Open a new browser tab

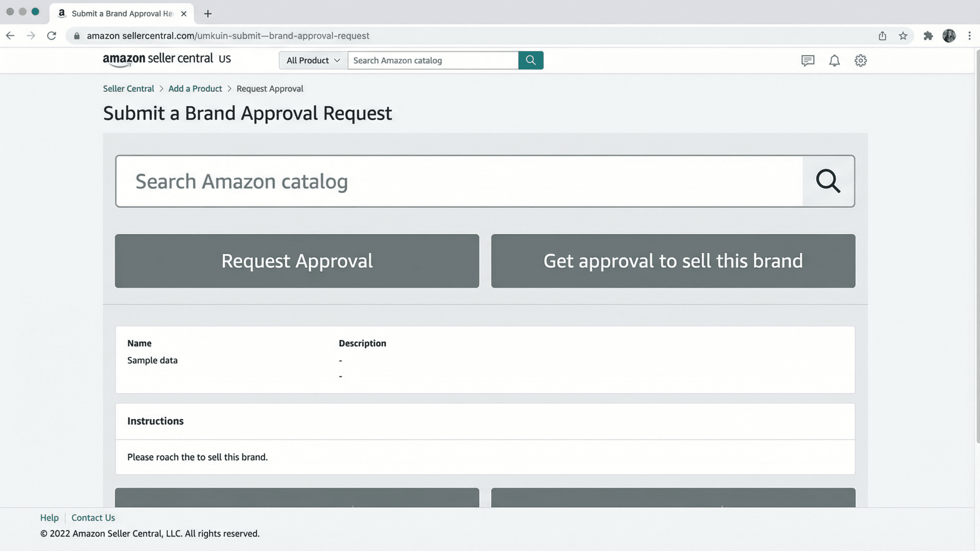pyautogui.click(x=208, y=14)
